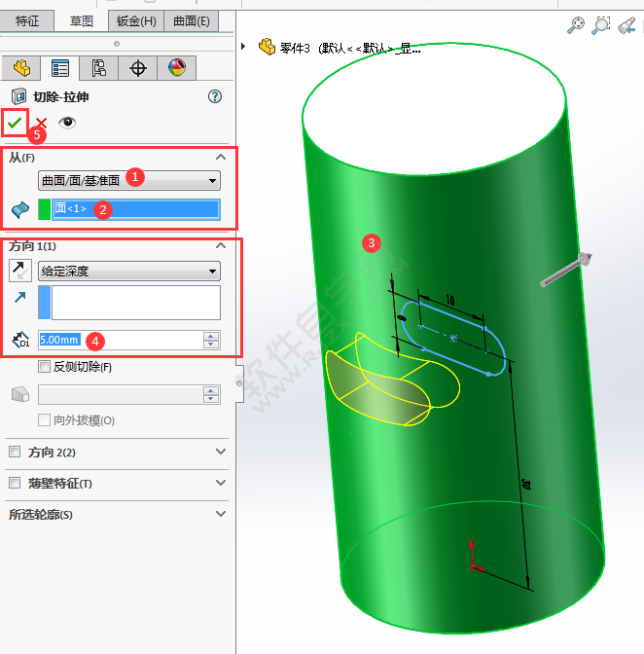The image size is (644, 654).
Task: Open the 给定深度 end condition dropdown
Action: tap(129, 272)
